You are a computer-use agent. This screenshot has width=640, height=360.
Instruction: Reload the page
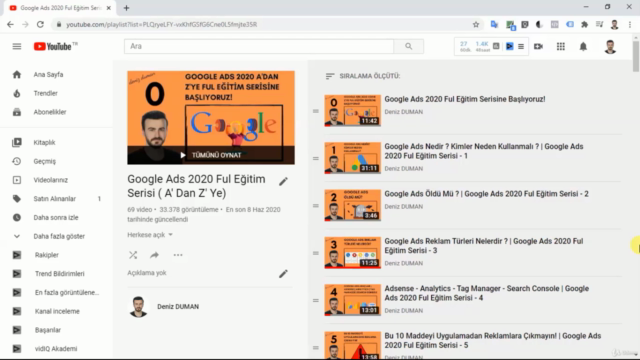pos(40,24)
